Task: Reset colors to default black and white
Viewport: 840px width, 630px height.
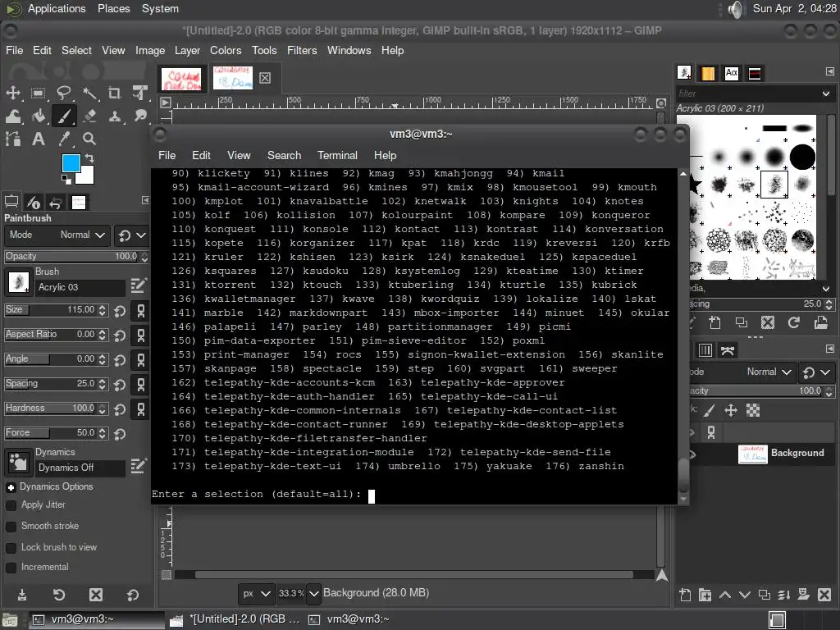Action: click(66, 179)
